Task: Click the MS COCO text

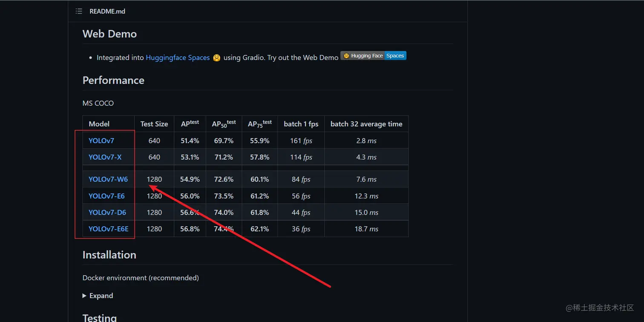Action: pyautogui.click(x=98, y=103)
